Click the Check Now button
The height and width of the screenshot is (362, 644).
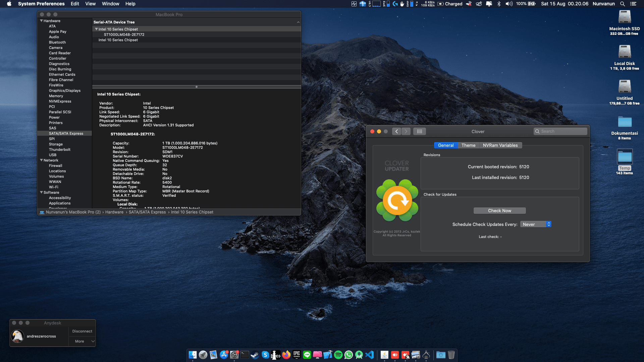[499, 210]
